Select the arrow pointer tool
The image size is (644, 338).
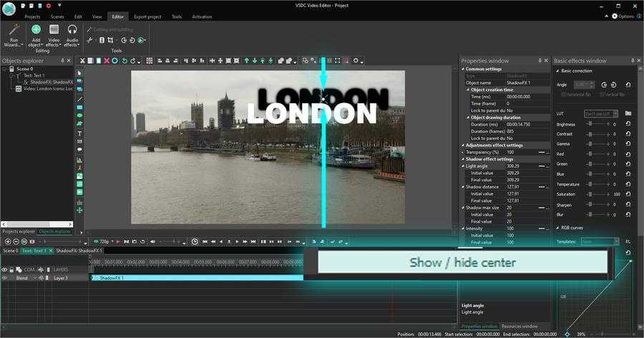[x=79, y=73]
